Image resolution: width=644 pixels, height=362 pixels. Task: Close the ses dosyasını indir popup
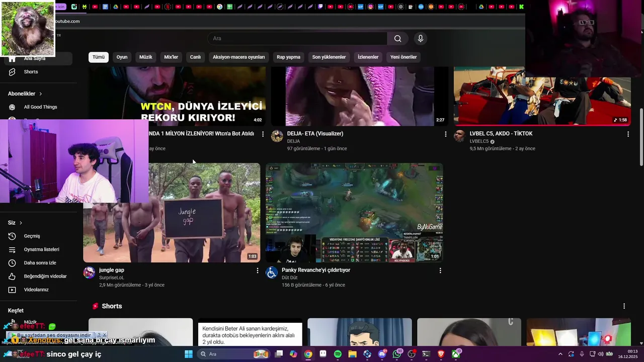coord(105,335)
